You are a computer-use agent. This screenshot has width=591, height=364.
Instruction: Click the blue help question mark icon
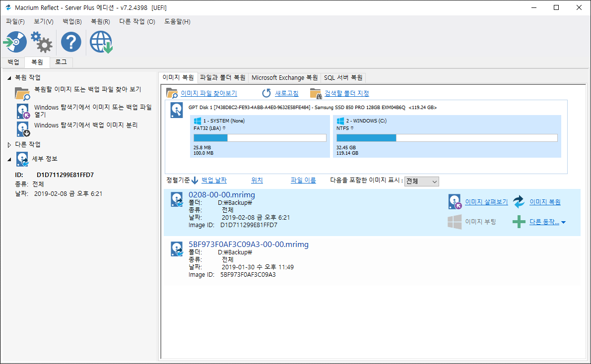pyautogui.click(x=71, y=42)
